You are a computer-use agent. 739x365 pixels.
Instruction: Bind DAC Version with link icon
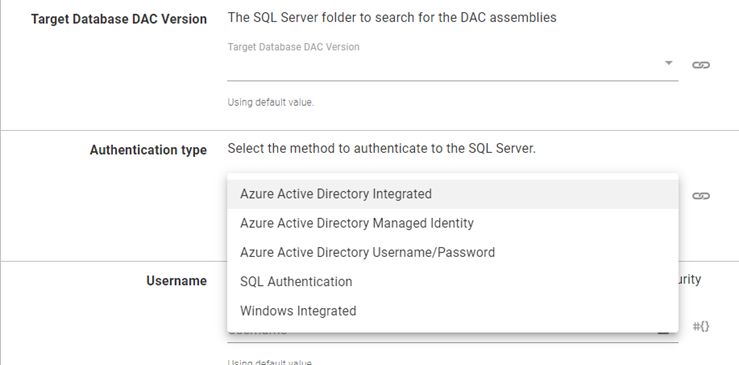pos(701,65)
